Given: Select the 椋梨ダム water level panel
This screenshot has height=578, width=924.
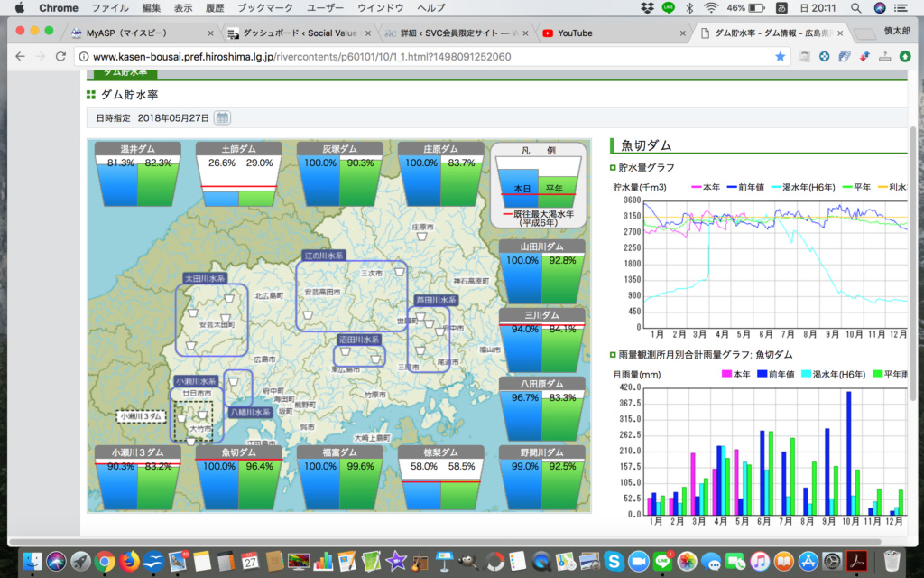Looking at the screenshot, I should (440, 478).
